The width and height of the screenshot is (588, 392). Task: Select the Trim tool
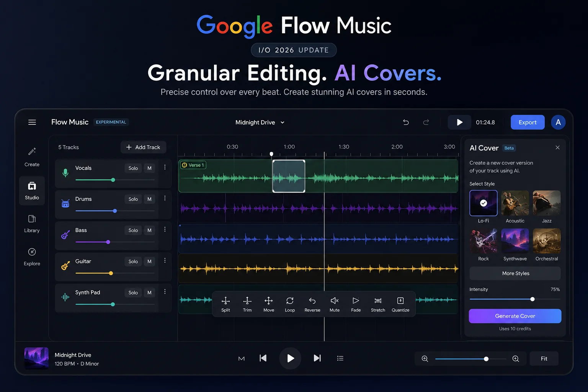(247, 304)
